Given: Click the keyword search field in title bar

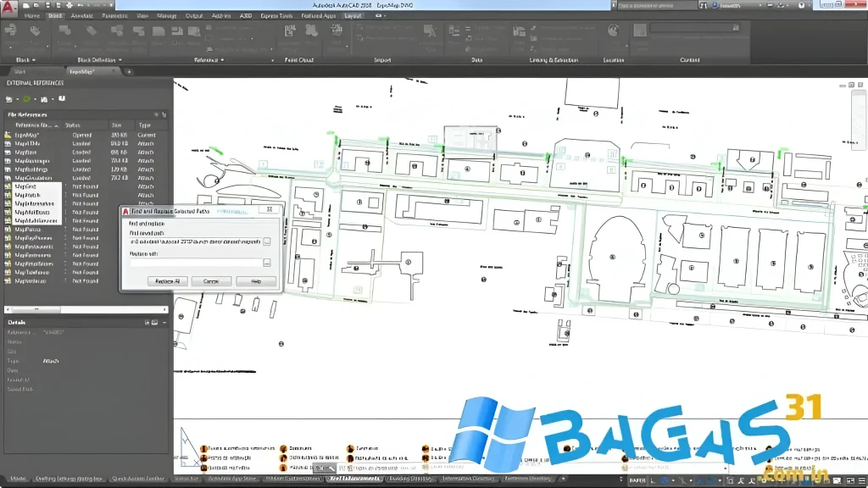Looking at the screenshot, I should click(657, 5).
